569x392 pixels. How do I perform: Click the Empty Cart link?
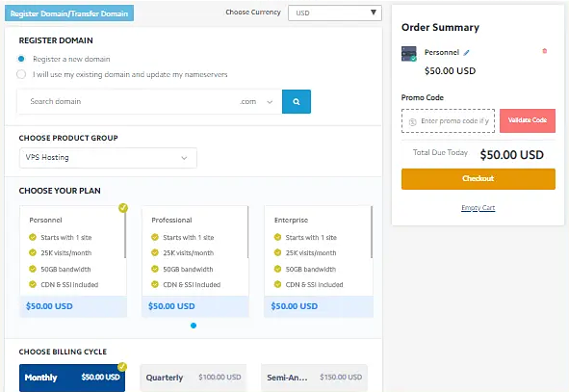tap(478, 208)
